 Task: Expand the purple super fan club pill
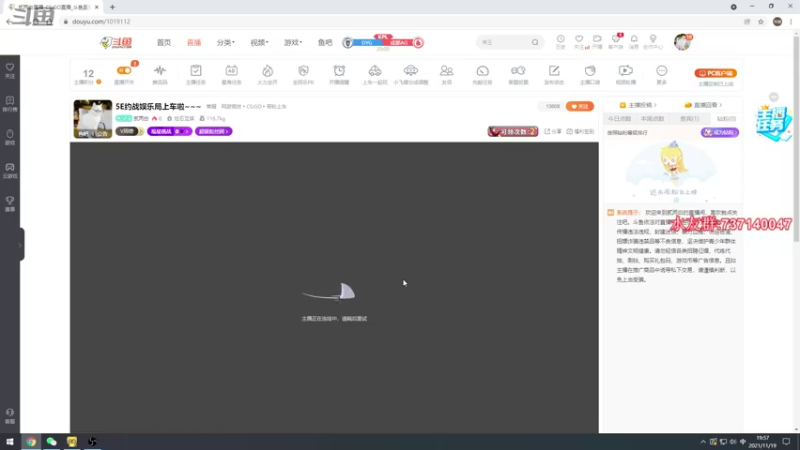click(x=213, y=131)
